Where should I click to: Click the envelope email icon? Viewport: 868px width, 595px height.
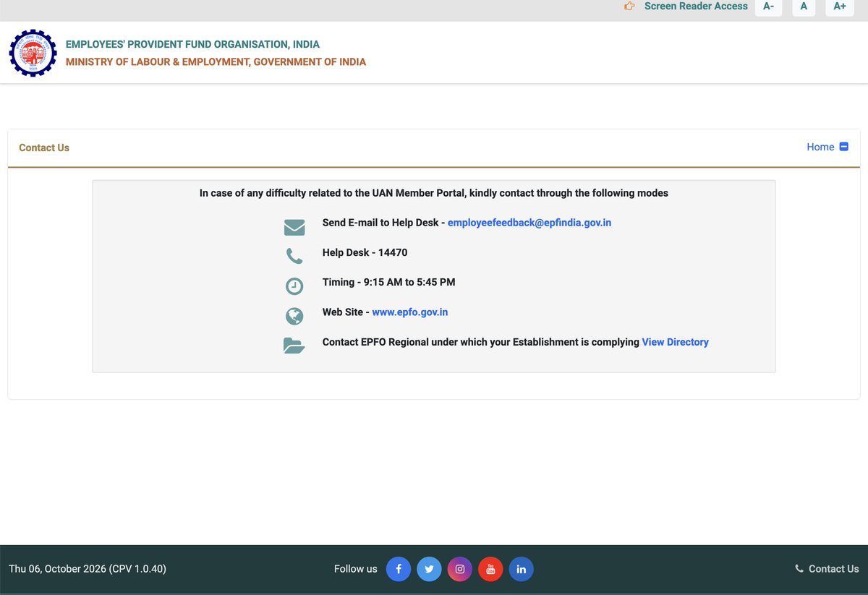pos(294,228)
